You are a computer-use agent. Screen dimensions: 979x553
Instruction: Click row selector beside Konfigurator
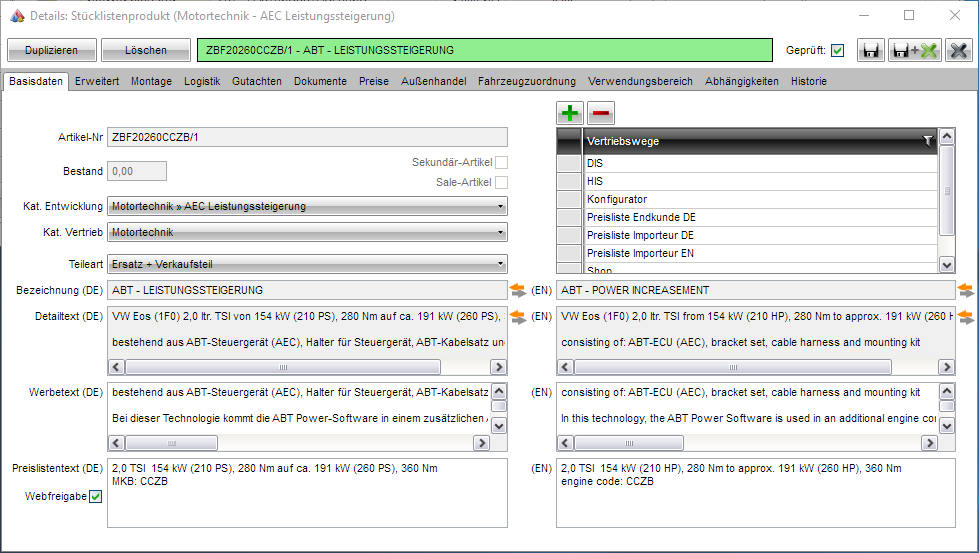[x=569, y=200]
